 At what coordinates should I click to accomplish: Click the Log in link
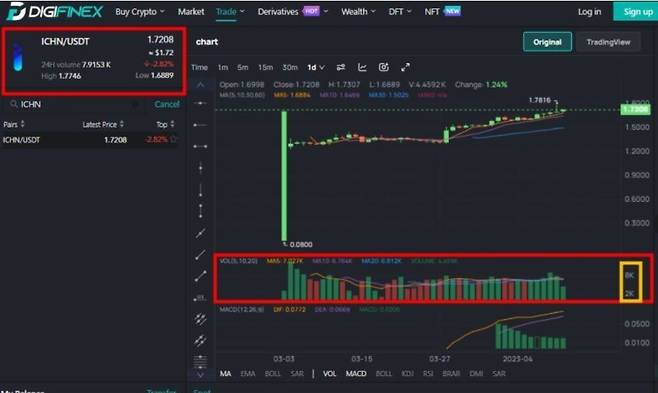tap(589, 12)
